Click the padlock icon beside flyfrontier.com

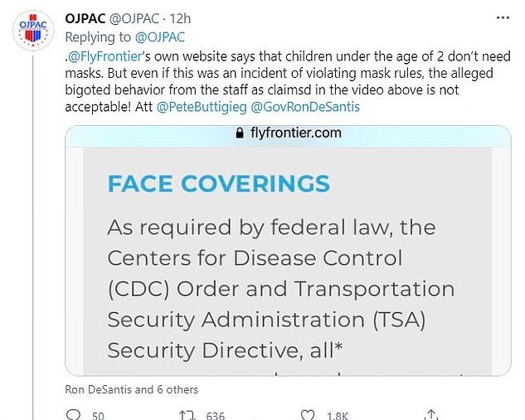(x=241, y=133)
